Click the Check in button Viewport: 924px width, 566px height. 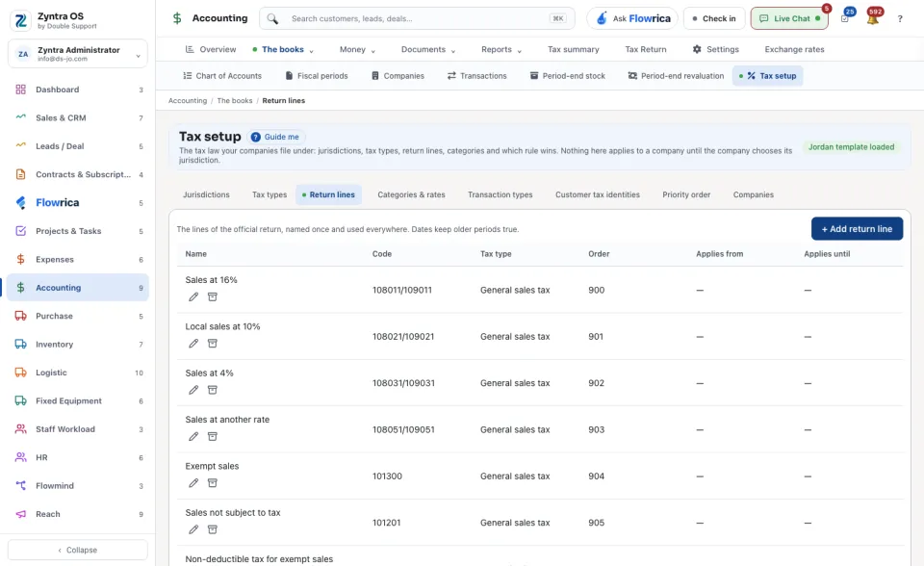coord(714,18)
